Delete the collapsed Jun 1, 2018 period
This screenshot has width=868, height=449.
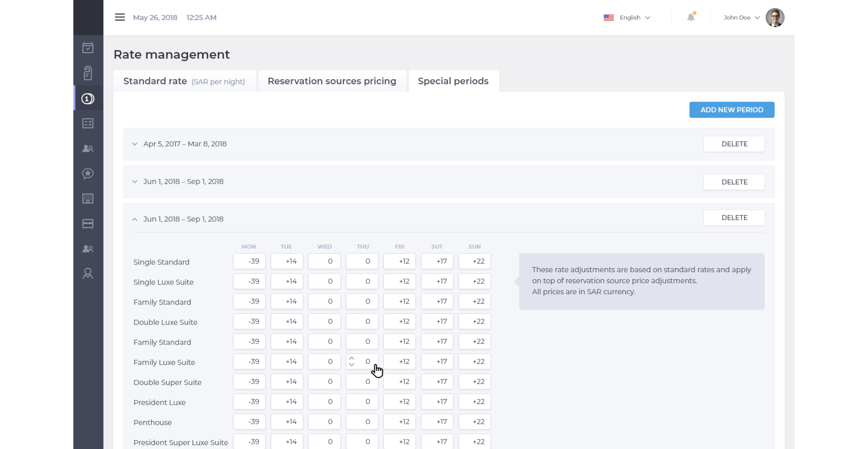click(734, 182)
